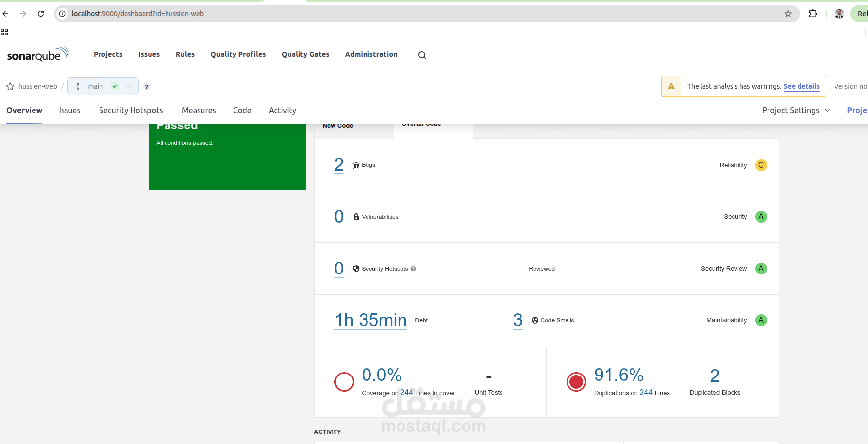Switch to Security Hotspots tab

(x=131, y=111)
